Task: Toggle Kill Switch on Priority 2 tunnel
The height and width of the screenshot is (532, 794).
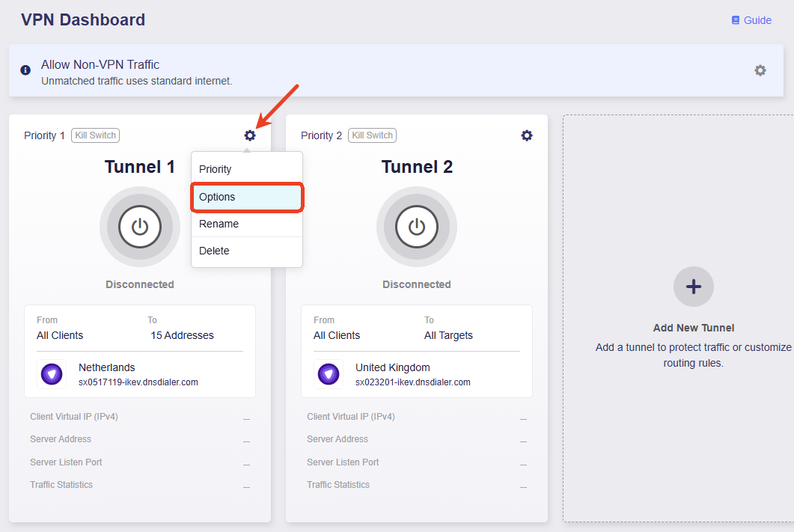Action: 372,135
